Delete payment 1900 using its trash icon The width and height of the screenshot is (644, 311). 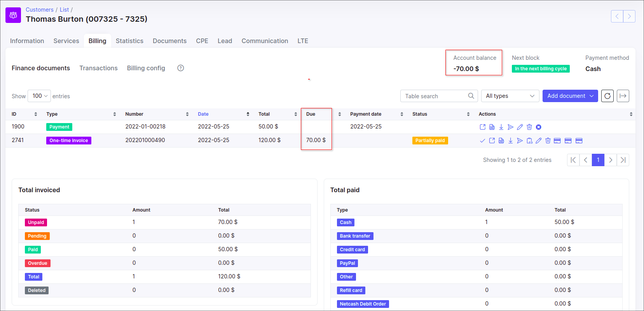(x=529, y=127)
